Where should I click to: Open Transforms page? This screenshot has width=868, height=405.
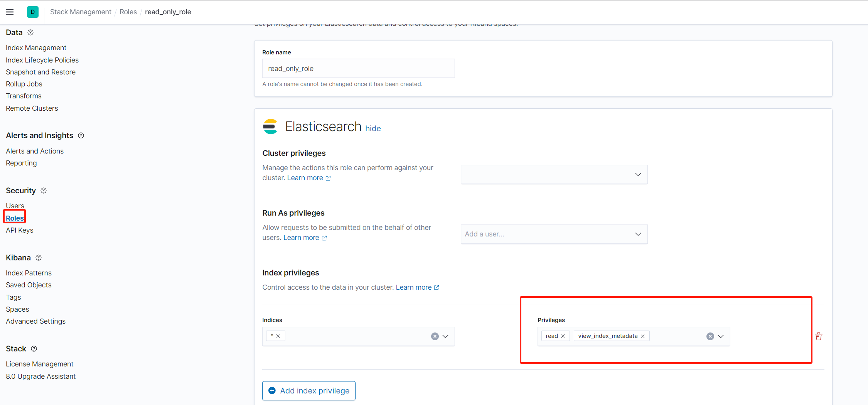pyautogui.click(x=24, y=96)
